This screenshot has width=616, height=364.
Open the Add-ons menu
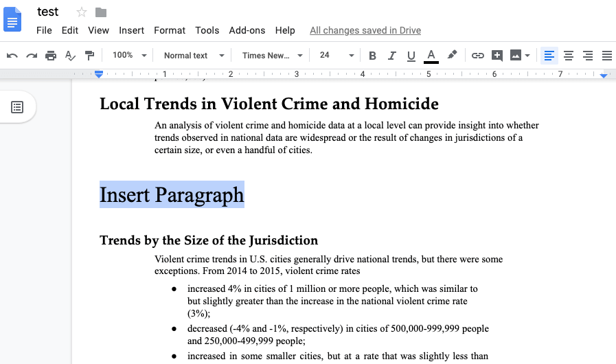pos(247,30)
